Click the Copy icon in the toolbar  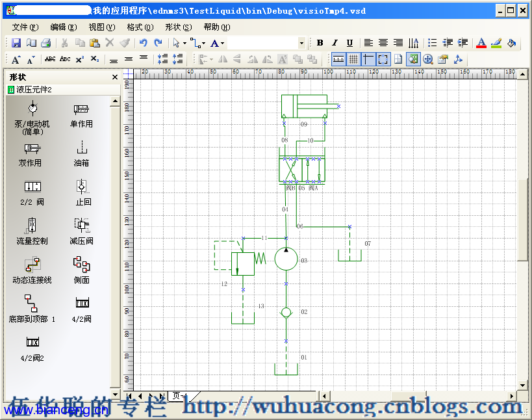tap(80, 43)
